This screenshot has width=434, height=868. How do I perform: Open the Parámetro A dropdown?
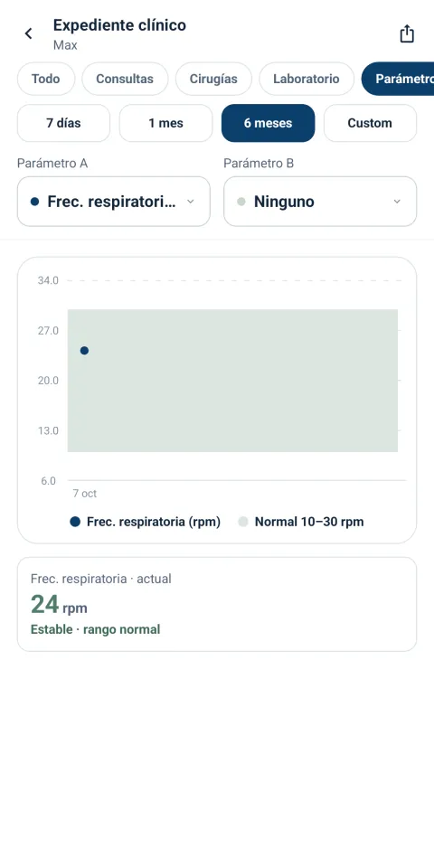114,202
